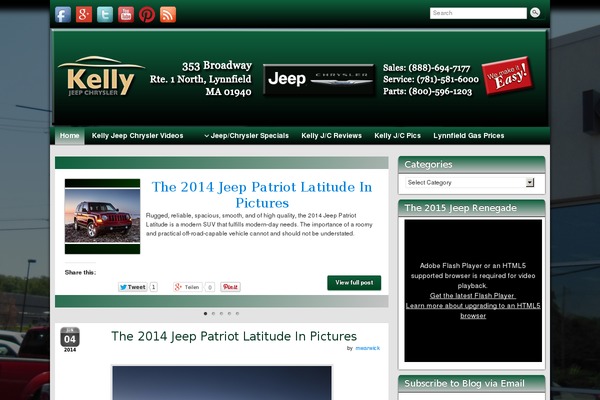The height and width of the screenshot is (400, 600).
Task: Click the Pin it button
Action: click(x=230, y=287)
